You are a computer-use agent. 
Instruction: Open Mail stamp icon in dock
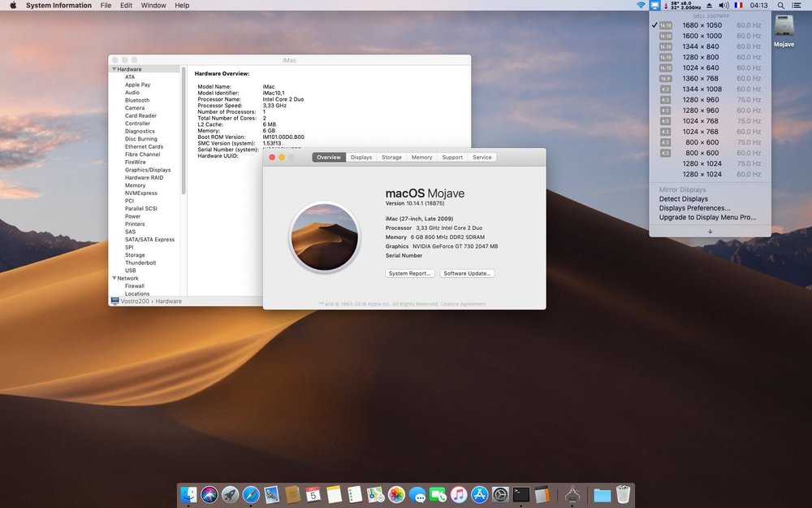[272, 494]
